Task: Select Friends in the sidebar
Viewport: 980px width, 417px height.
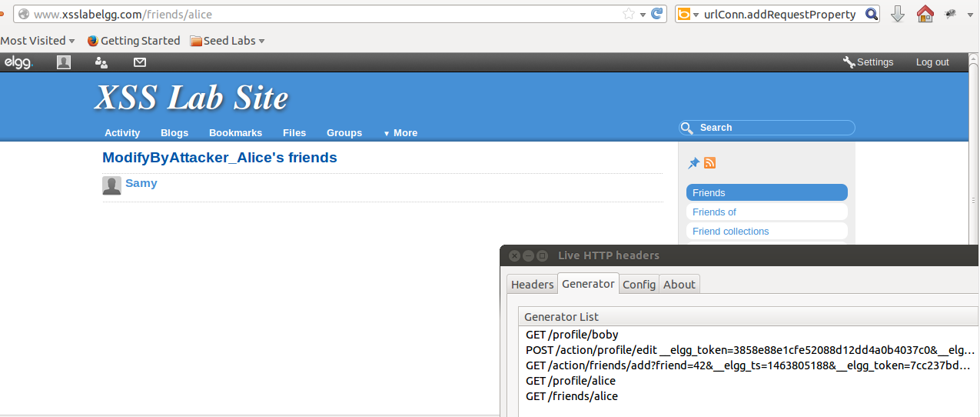Action: pos(767,192)
